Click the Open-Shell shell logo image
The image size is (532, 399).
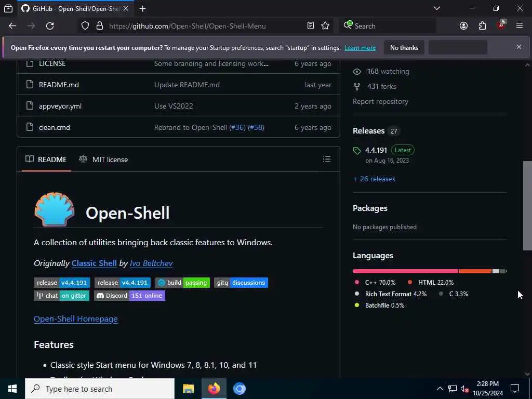tap(54, 209)
